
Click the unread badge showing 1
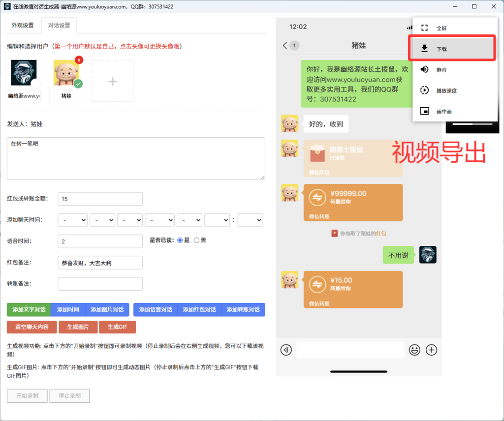(x=294, y=45)
